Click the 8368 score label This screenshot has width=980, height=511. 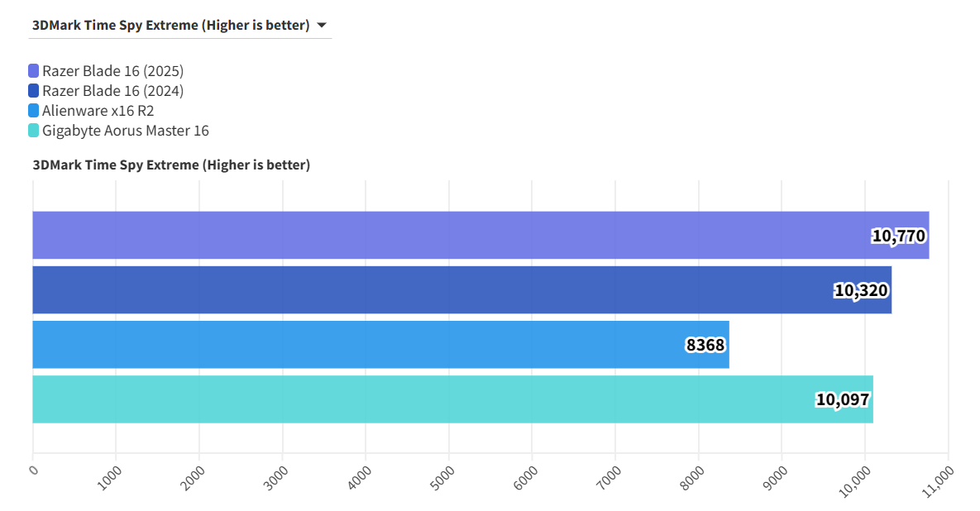[706, 345]
